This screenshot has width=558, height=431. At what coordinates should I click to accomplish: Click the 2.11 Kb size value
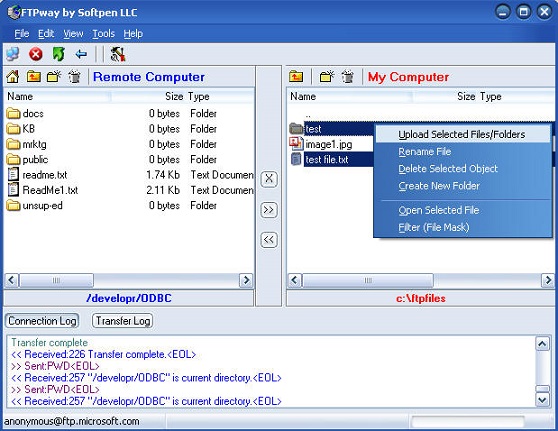(163, 190)
